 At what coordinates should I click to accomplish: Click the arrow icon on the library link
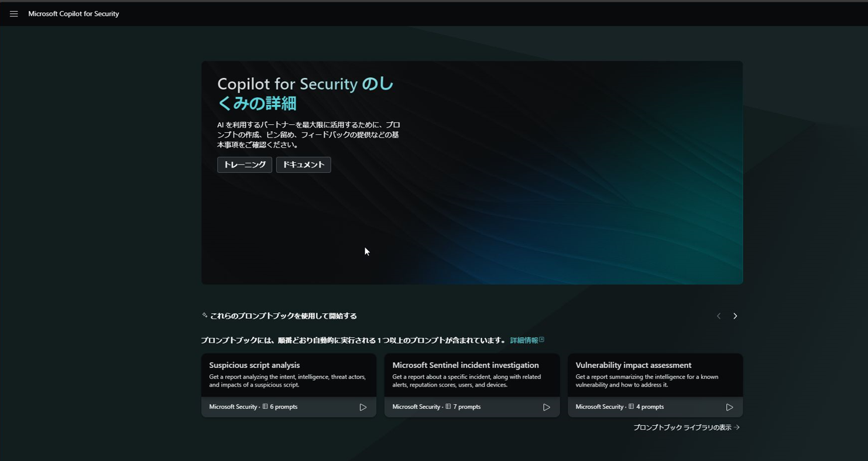point(736,428)
